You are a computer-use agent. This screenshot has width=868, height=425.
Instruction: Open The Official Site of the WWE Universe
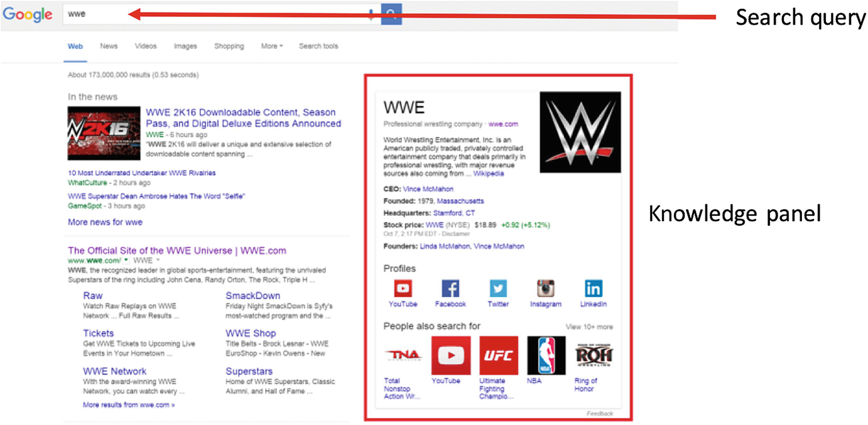click(177, 250)
